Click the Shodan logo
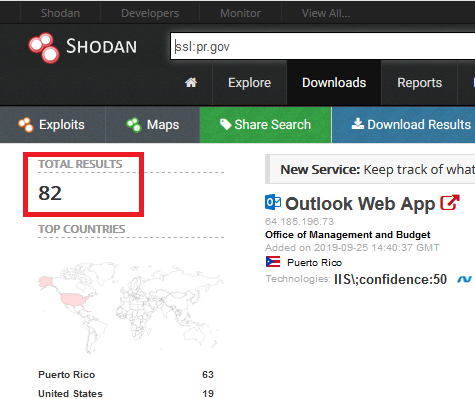This screenshot has width=475, height=399. (x=83, y=47)
